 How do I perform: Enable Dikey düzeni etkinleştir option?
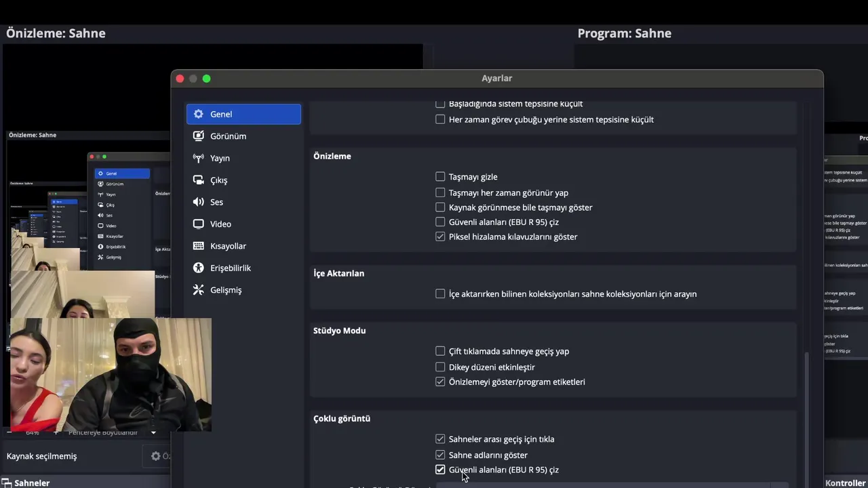pos(440,367)
